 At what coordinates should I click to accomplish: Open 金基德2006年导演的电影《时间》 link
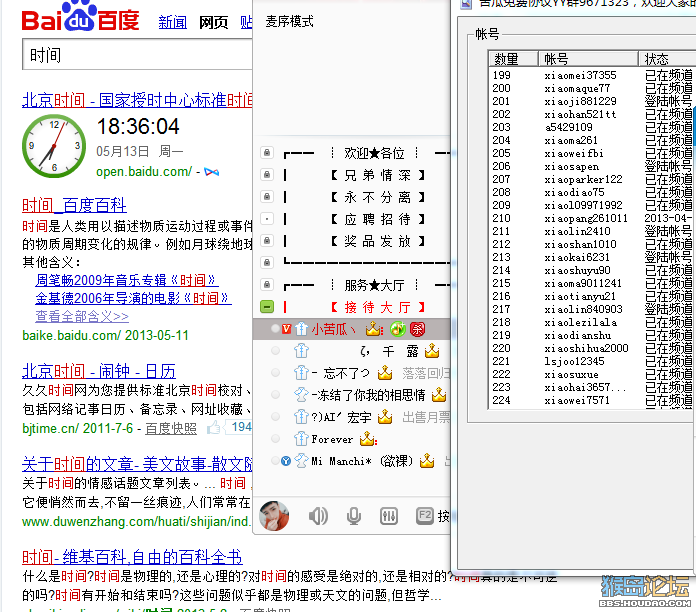tap(133, 298)
